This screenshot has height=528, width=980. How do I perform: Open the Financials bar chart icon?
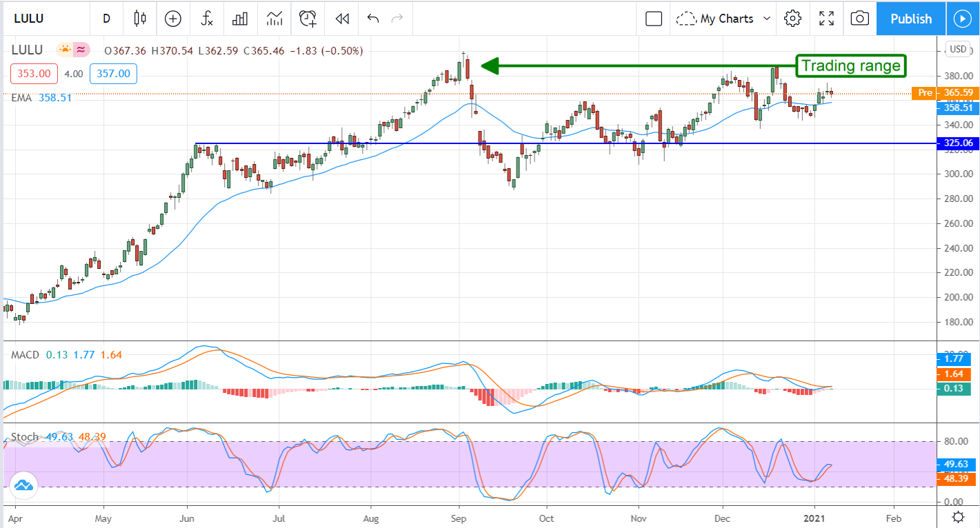(x=240, y=19)
